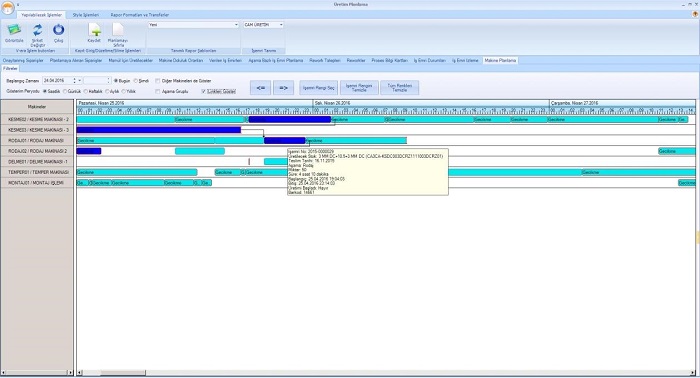Click Tüm Renkleri Temizle button
This screenshot has height=378, width=700.
pos(400,88)
